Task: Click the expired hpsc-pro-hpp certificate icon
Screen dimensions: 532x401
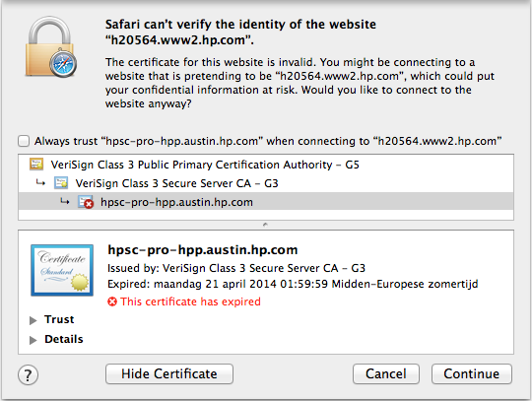Action: [86, 202]
